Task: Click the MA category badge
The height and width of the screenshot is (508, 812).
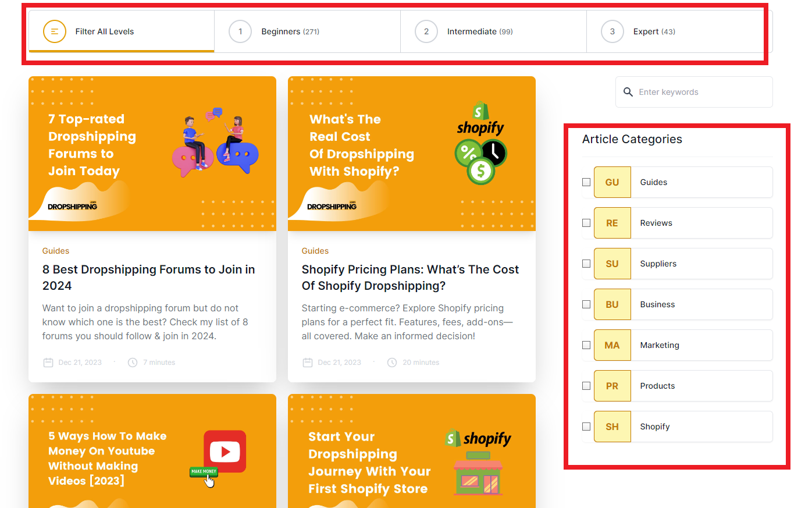Action: click(612, 345)
